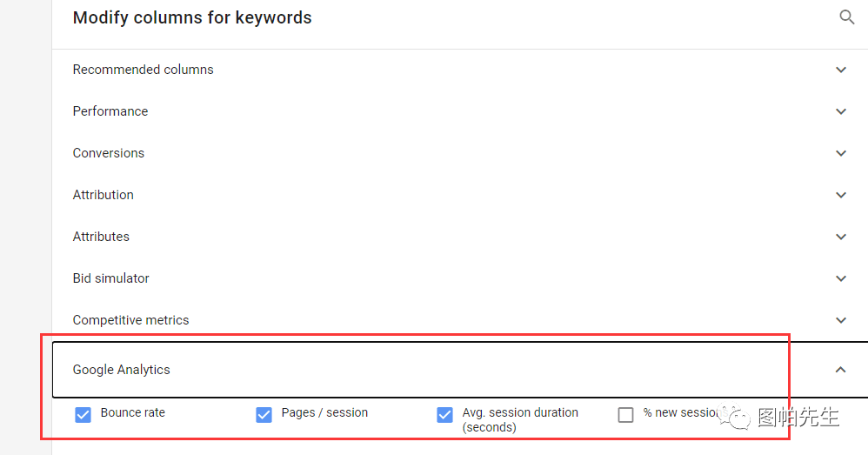Toggle the Avg. session duration checkbox

click(x=444, y=415)
